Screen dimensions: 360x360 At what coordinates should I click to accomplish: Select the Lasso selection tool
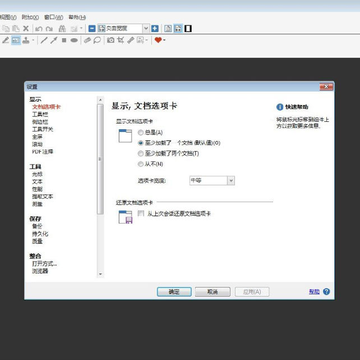click(97, 40)
